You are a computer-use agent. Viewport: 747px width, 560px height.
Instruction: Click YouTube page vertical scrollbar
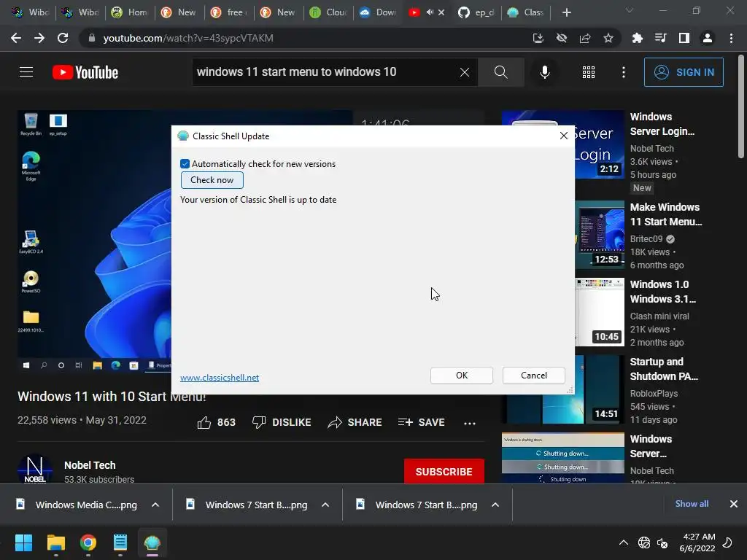pyautogui.click(x=741, y=106)
